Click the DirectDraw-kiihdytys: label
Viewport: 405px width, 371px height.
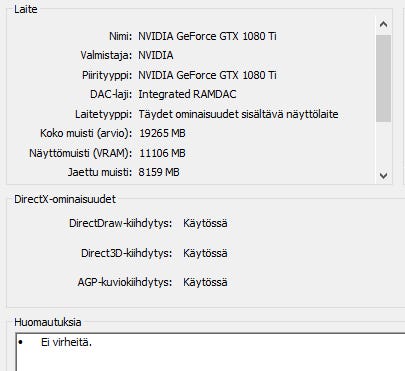[121, 223]
